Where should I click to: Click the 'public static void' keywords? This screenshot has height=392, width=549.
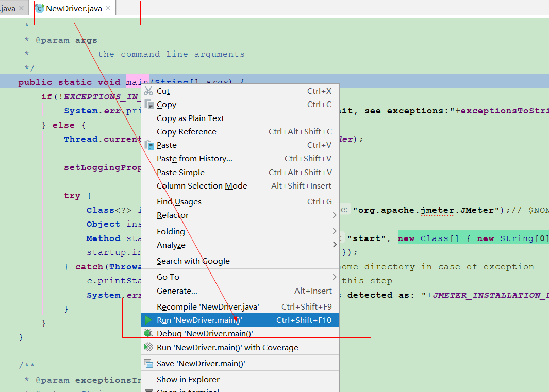point(69,82)
